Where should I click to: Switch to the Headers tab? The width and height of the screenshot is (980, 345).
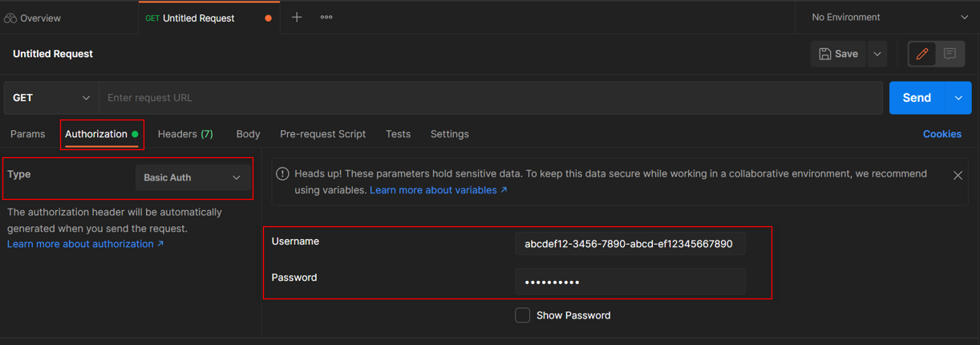coord(185,134)
